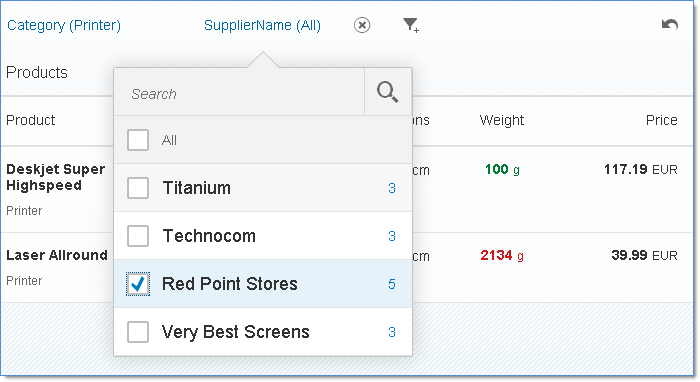Sort by the Weight column header
Image resolution: width=700 pixels, height=382 pixels.
click(502, 120)
